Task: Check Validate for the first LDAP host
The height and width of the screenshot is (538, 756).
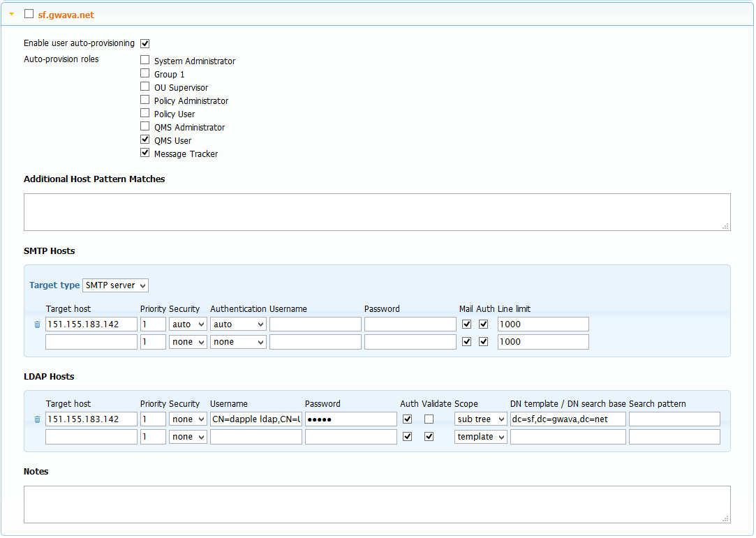Action: pyautogui.click(x=429, y=419)
